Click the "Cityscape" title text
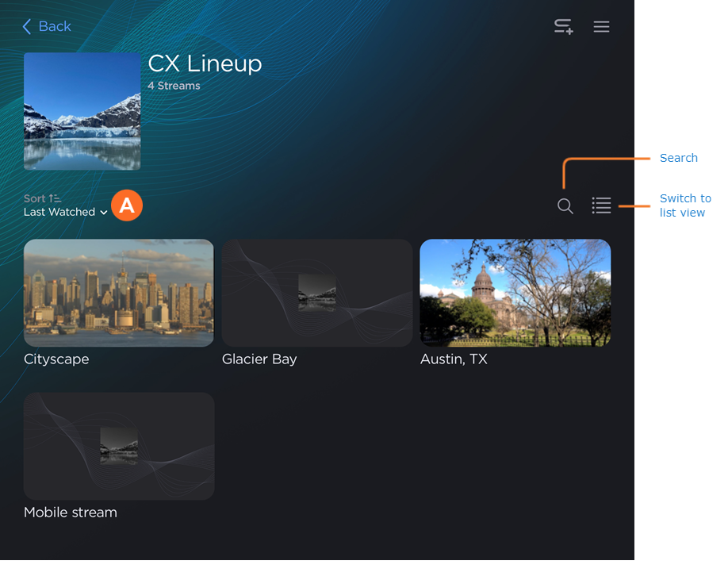Viewport: 728px width, 576px height. pyautogui.click(x=56, y=359)
